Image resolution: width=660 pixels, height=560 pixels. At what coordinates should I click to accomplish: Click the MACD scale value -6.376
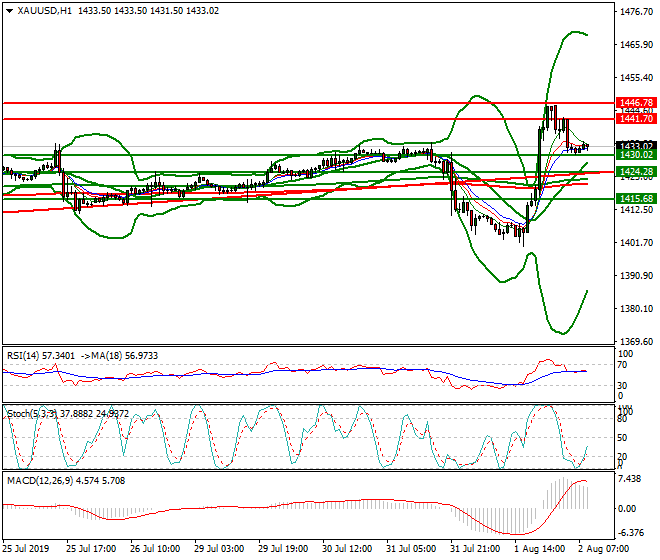click(x=631, y=533)
